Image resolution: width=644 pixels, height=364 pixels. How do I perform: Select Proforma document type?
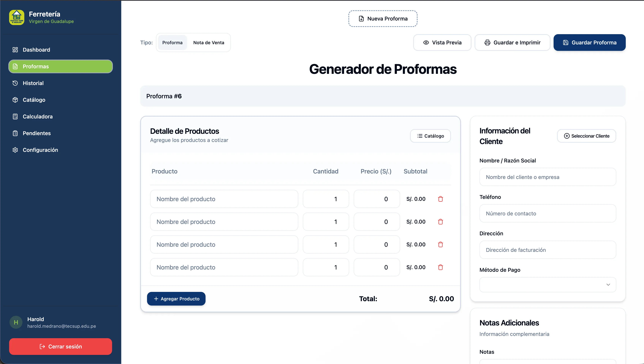point(172,43)
